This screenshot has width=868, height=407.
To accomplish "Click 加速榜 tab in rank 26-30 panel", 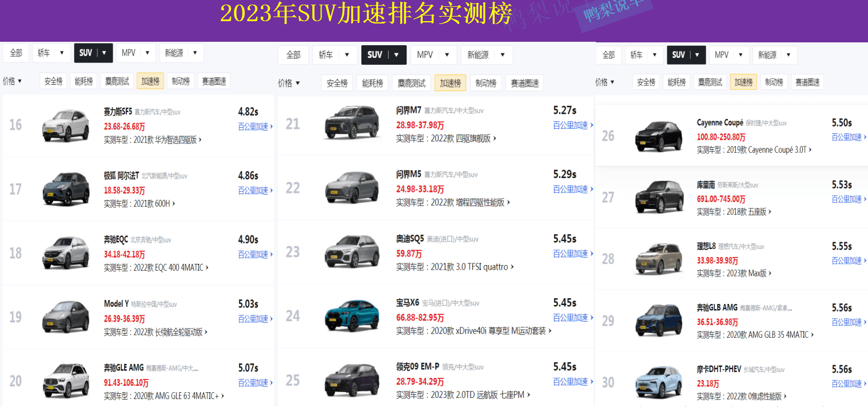I will pyautogui.click(x=743, y=82).
